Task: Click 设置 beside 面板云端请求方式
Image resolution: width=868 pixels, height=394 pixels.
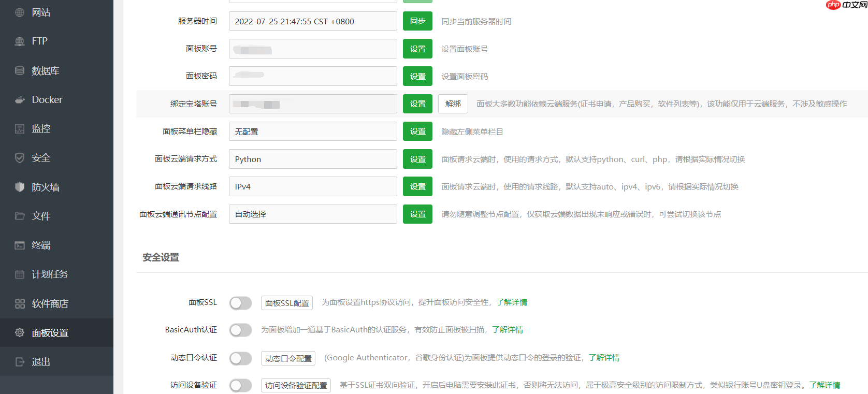Action: 417,159
